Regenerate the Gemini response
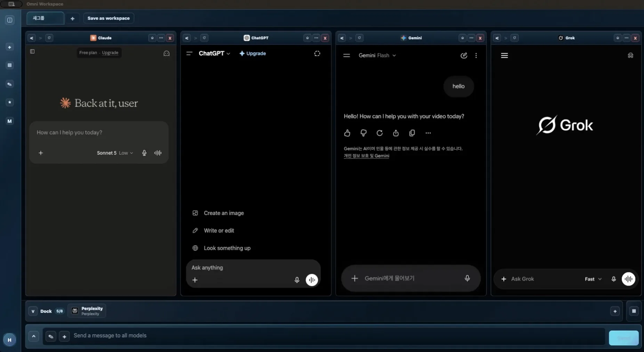The image size is (644, 352). tap(380, 133)
